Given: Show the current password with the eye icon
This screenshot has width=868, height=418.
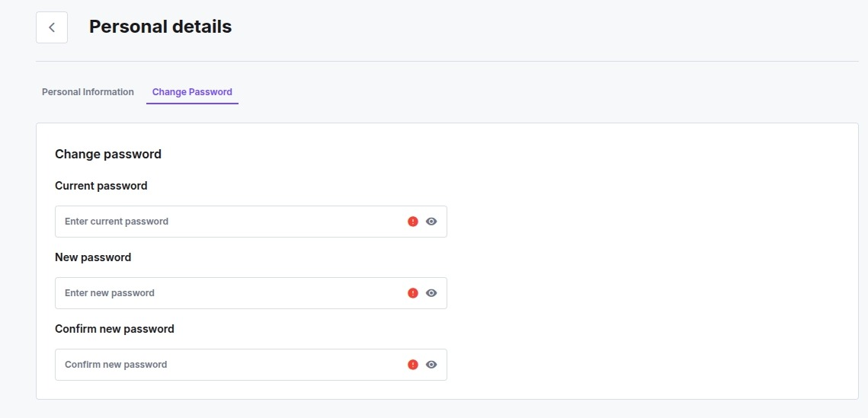Looking at the screenshot, I should pos(432,222).
